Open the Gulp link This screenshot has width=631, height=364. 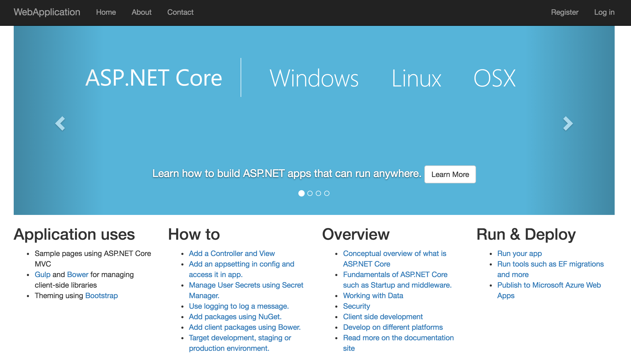click(x=42, y=274)
